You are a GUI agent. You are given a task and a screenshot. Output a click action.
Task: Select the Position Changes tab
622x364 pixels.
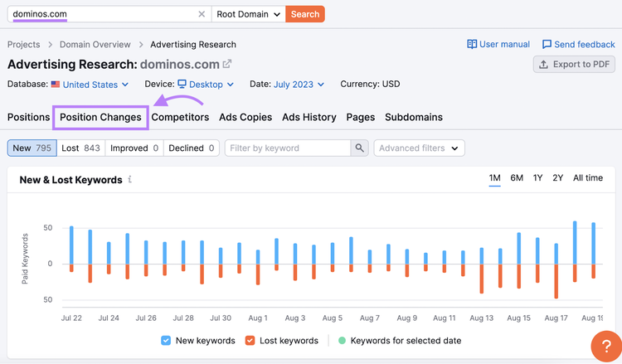pyautogui.click(x=100, y=118)
